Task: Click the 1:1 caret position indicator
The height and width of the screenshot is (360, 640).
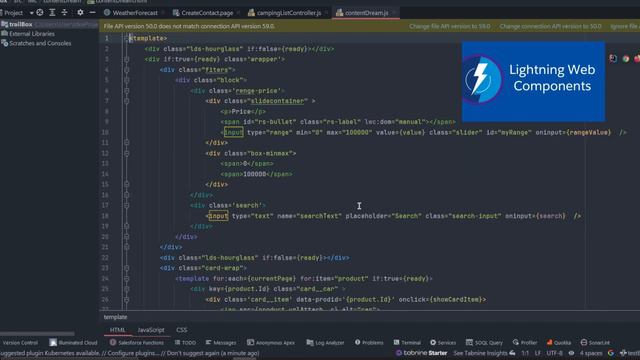Action: tap(525, 353)
